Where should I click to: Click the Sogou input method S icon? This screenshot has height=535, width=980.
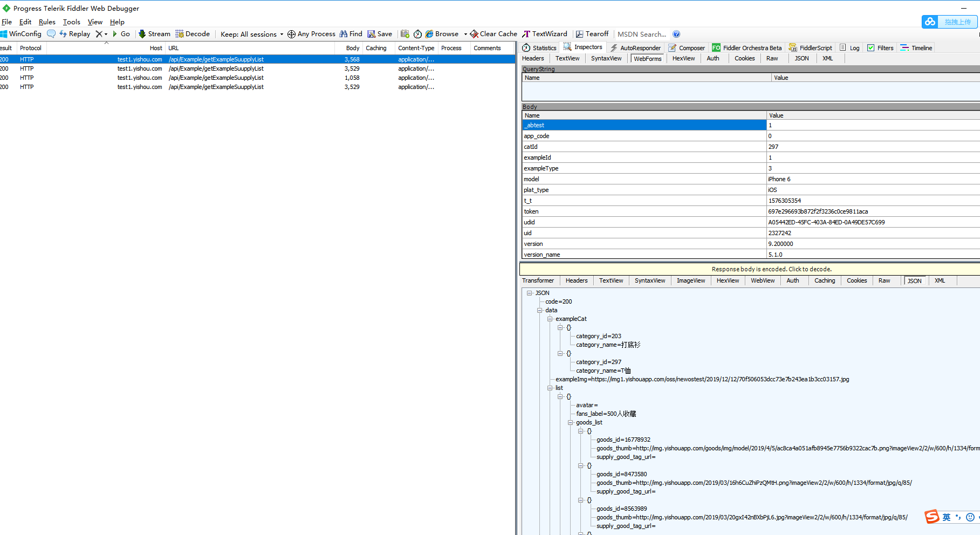pyautogui.click(x=931, y=517)
